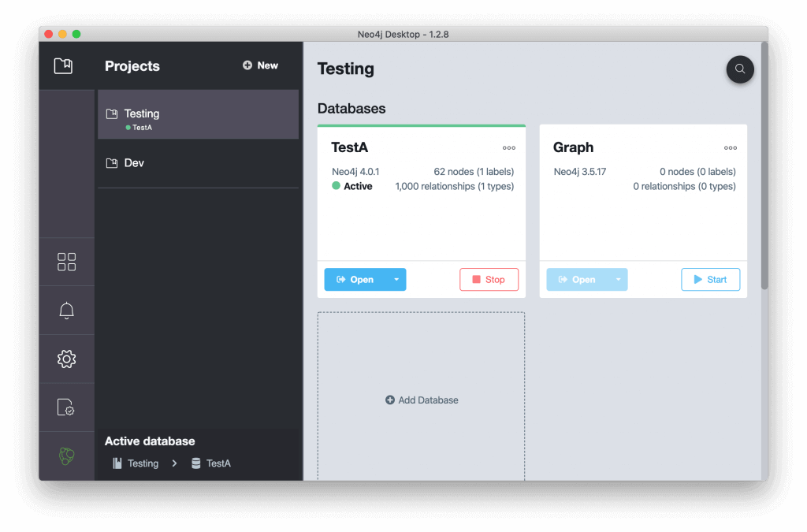Viewport: 807px width, 532px height.
Task: Click the TestA card options ellipsis
Action: coord(508,147)
